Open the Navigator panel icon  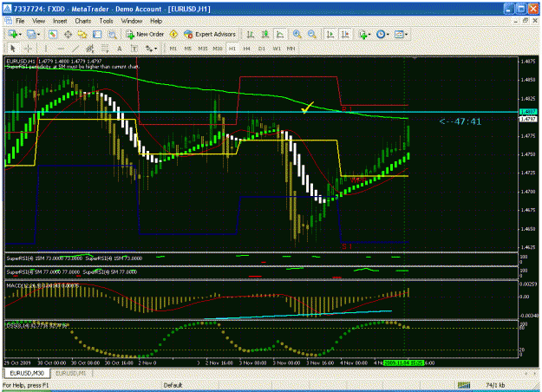click(x=82, y=34)
